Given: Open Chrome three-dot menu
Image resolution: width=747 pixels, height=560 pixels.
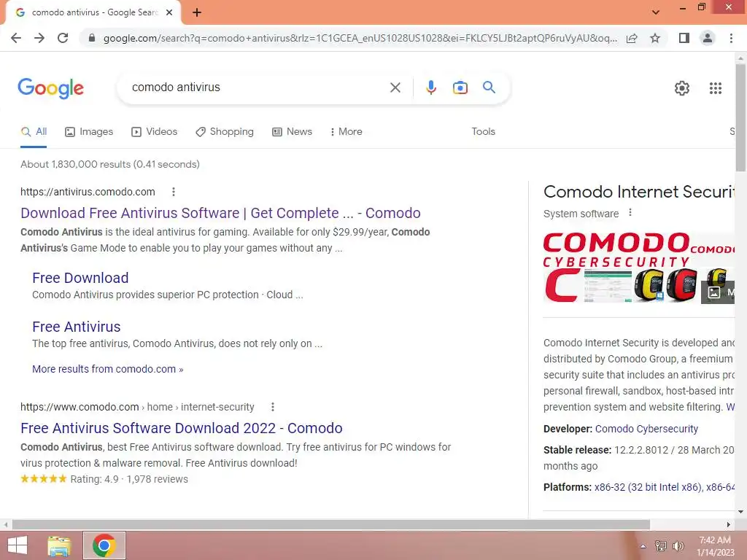Looking at the screenshot, I should [x=731, y=38].
